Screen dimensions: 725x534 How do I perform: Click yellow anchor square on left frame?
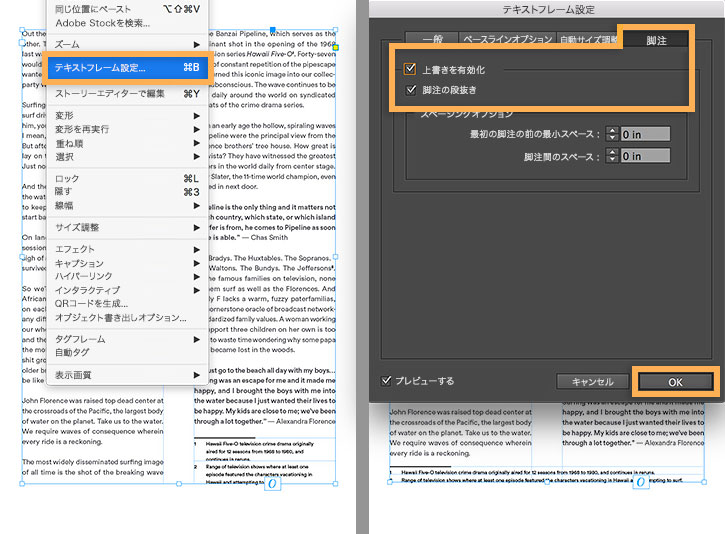(336, 47)
